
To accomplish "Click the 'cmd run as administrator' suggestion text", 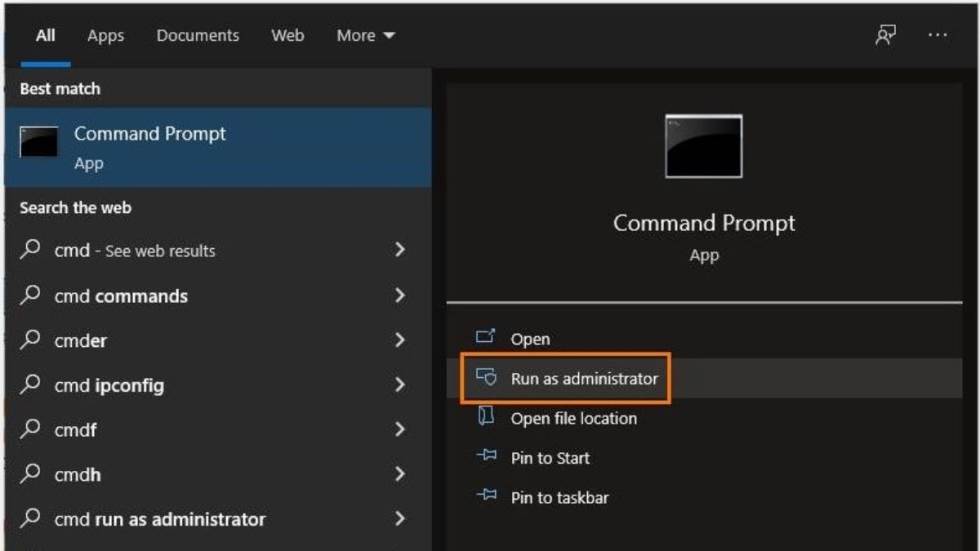I will pos(160,519).
